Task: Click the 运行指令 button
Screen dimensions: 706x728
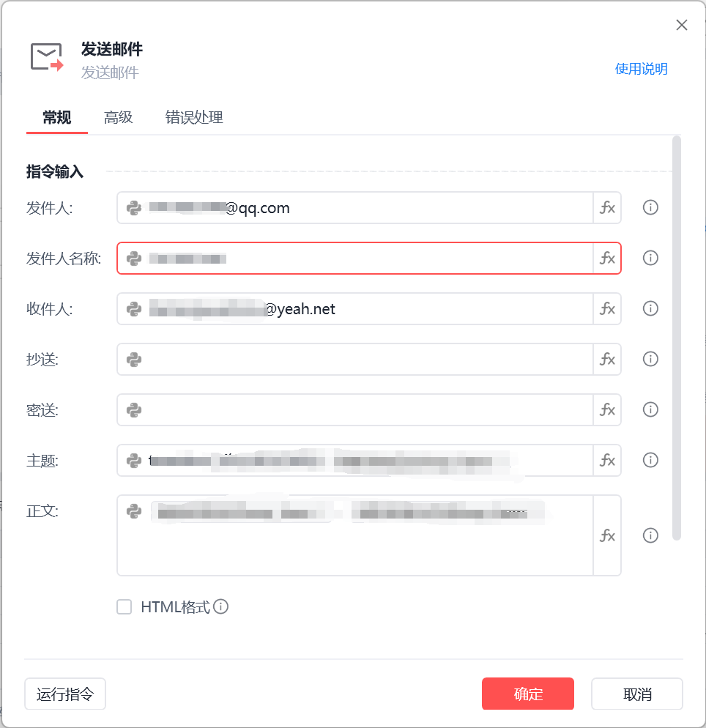Action: click(x=65, y=694)
